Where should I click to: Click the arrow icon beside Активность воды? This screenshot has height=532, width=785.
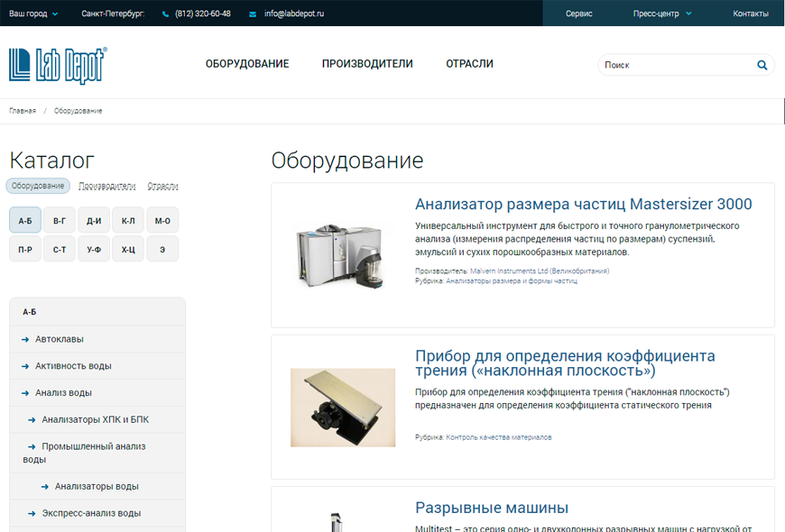25,366
